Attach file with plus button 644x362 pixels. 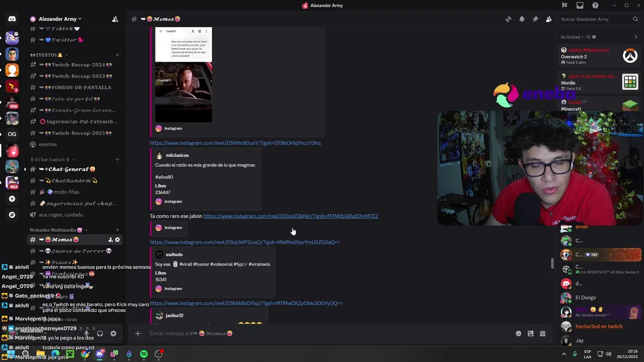pos(137,333)
